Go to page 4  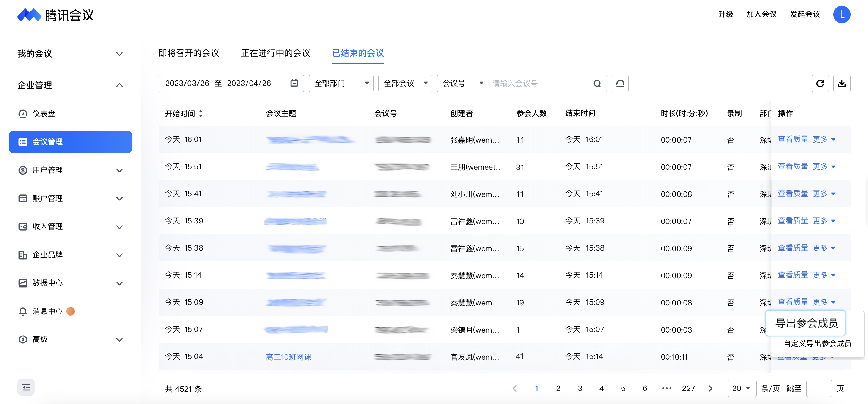click(602, 389)
